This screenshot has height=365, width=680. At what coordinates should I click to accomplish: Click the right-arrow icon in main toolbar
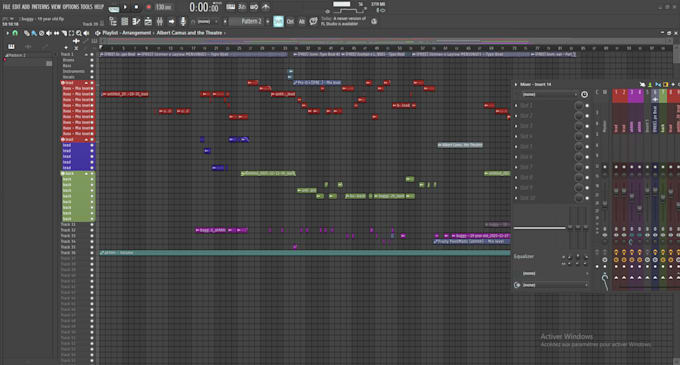[x=171, y=21]
